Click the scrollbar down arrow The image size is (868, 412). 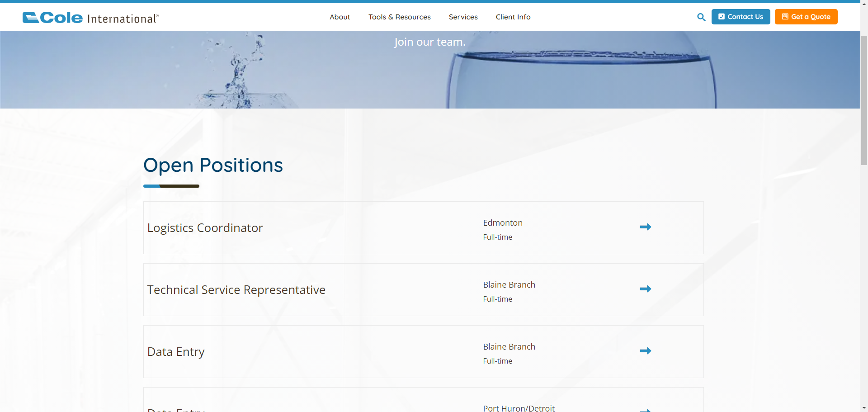(864, 408)
